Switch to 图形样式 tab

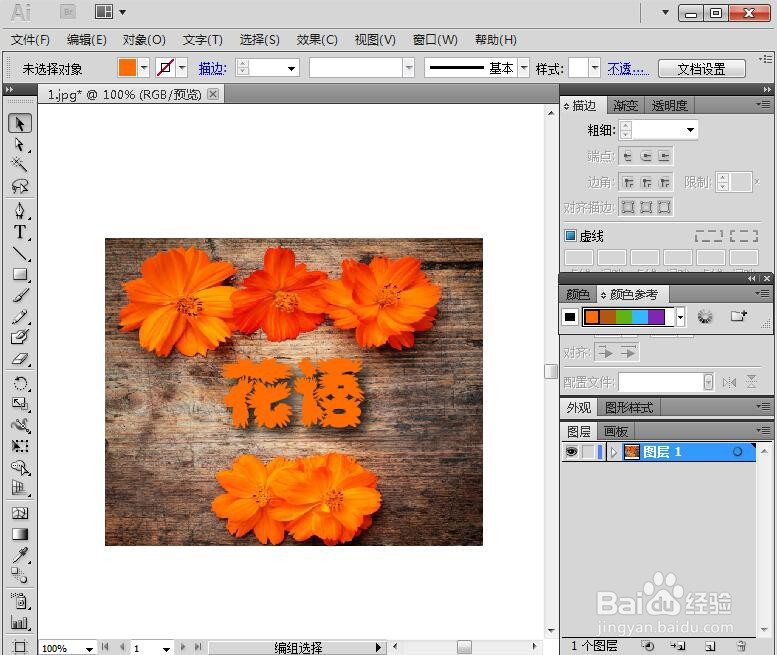(x=629, y=407)
